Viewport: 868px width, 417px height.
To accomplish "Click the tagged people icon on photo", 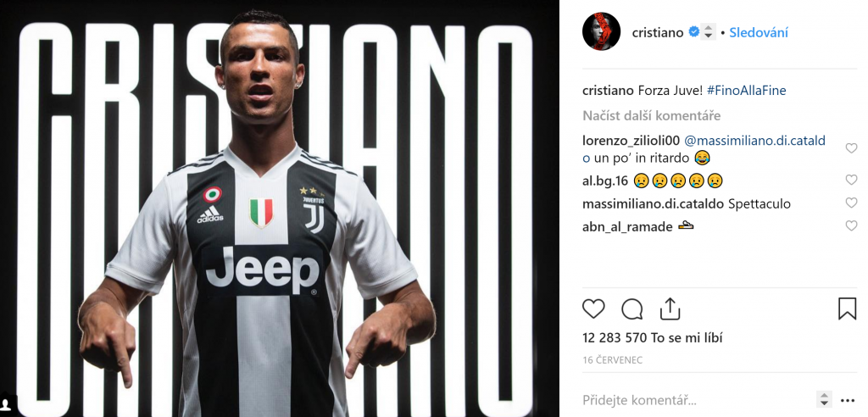I will point(6,403).
